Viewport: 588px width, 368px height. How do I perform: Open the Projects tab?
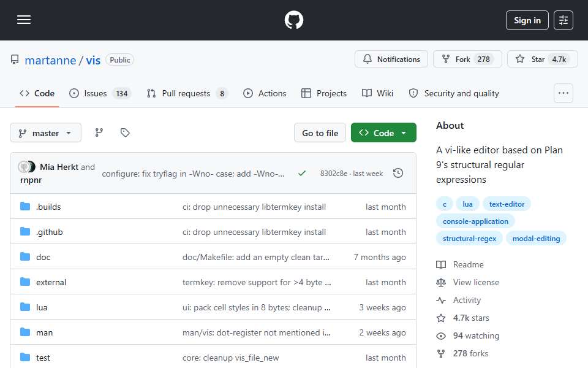coord(324,93)
